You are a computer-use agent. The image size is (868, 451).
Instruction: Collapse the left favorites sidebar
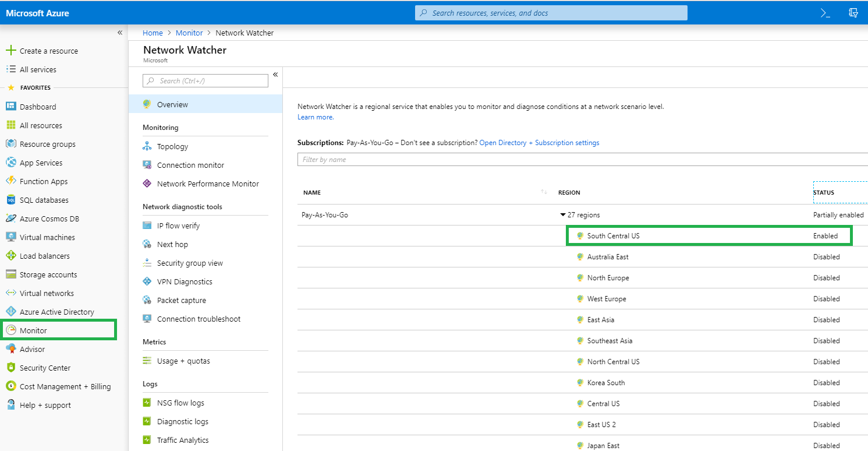tap(120, 33)
